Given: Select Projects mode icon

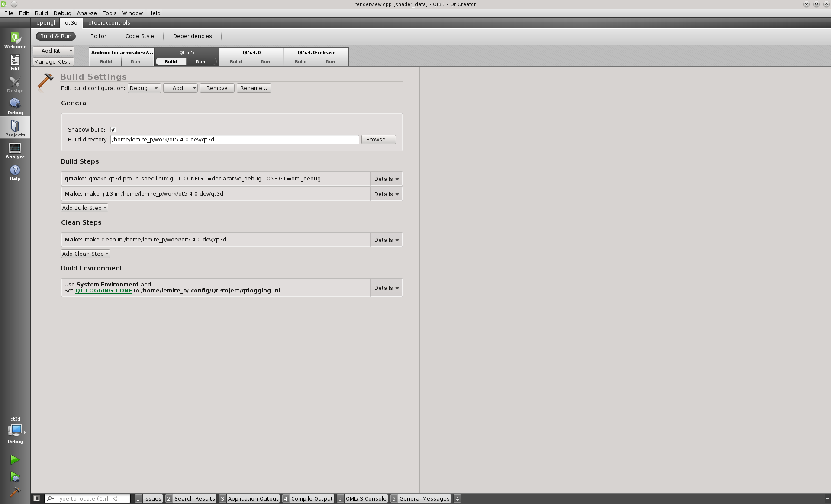Looking at the screenshot, I should tap(15, 128).
